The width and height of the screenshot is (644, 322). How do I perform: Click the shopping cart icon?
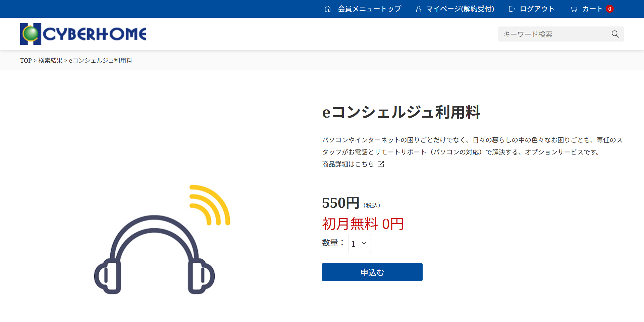pos(574,9)
